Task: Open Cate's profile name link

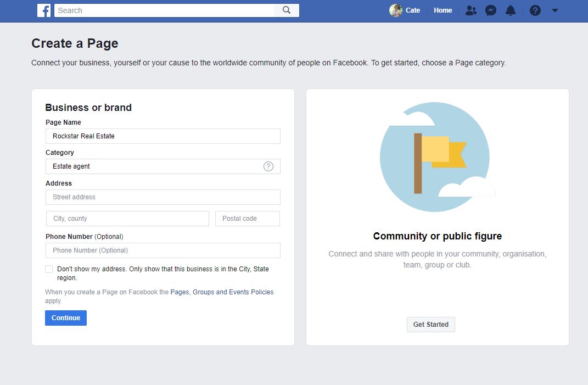Action: (x=413, y=10)
